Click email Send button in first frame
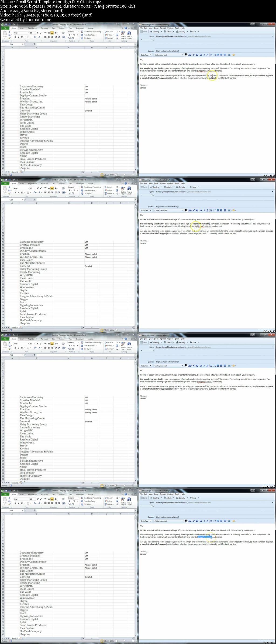The width and height of the screenshot is (276, 644). (144, 32)
